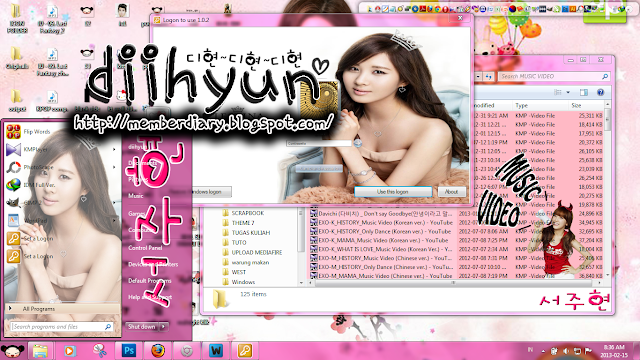Click the About button in Logon window

coord(451,192)
